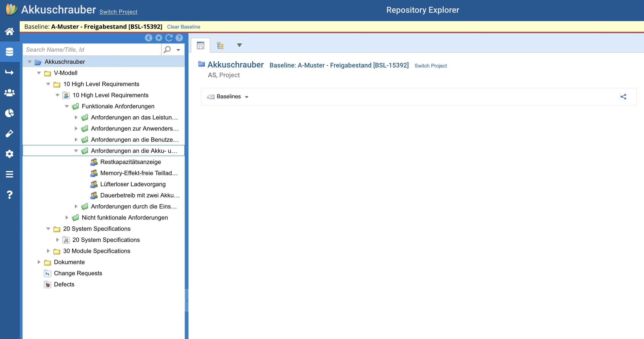Click the back arrow icon above the tree
The height and width of the screenshot is (339, 644).
pos(149,38)
